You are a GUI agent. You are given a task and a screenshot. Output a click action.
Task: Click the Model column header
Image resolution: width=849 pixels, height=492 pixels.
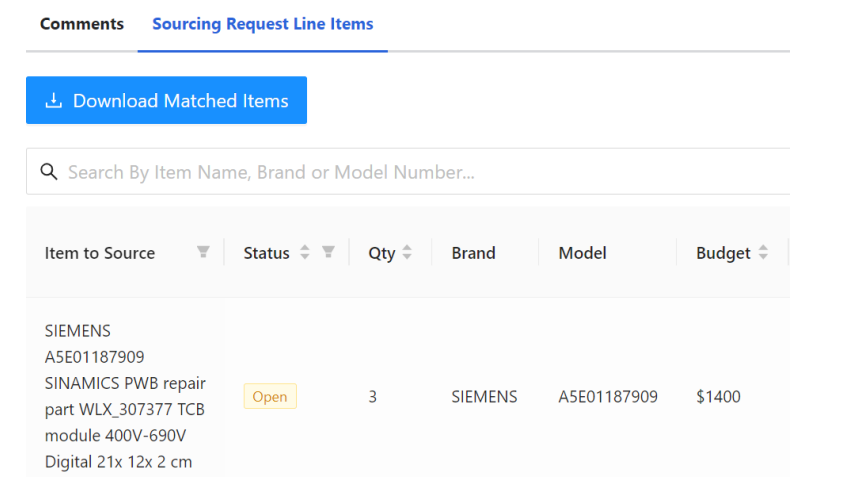pos(582,253)
